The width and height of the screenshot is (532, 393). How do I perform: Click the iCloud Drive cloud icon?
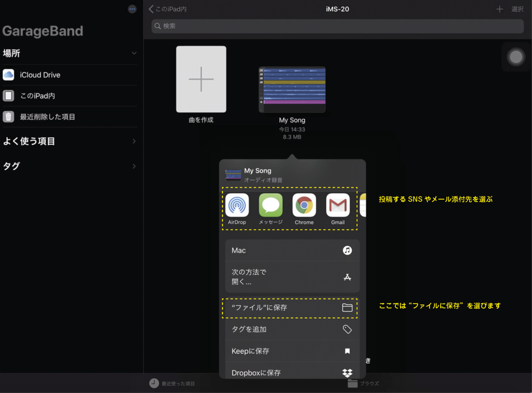click(x=8, y=75)
